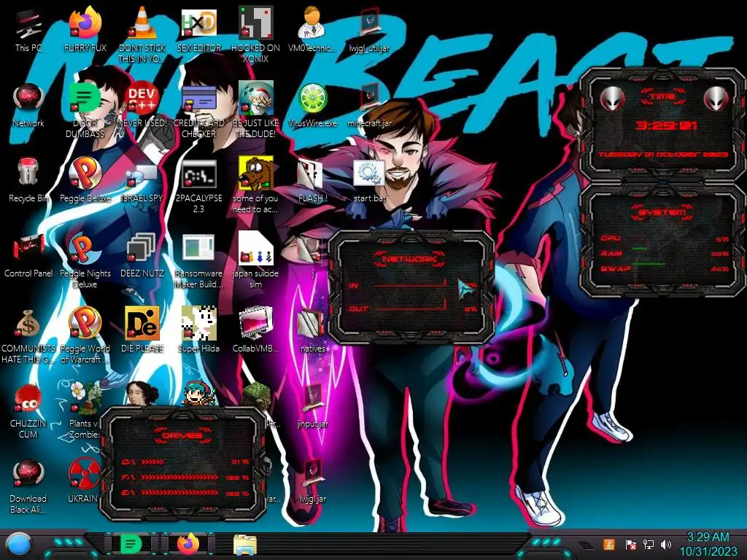This screenshot has width=747, height=560.
Task: Launch Peggle Nights Deluxe
Action: click(85, 261)
